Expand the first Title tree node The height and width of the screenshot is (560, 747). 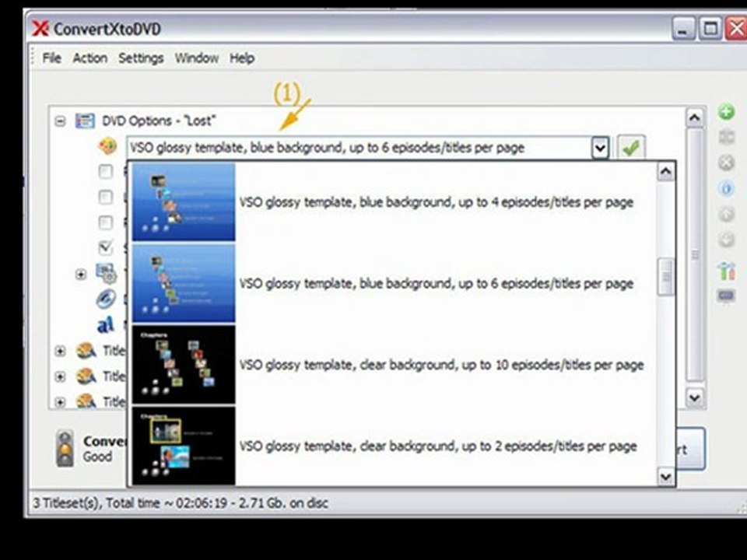point(60,352)
